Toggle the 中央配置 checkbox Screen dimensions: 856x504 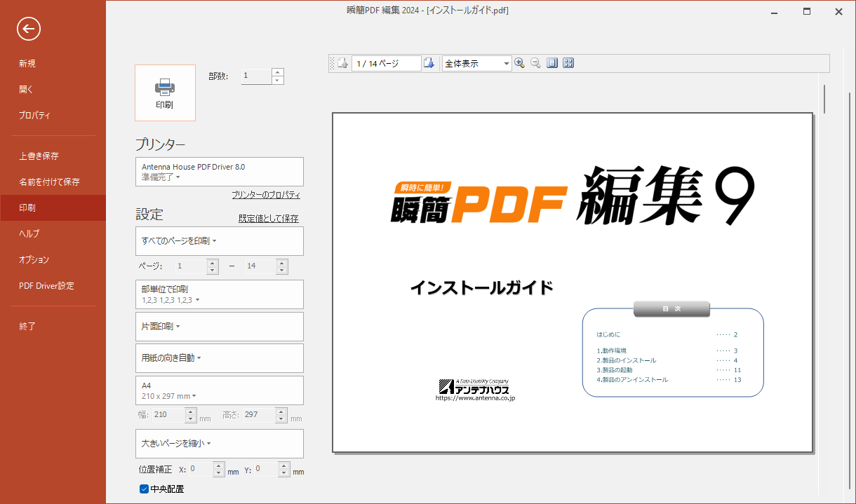[144, 489]
